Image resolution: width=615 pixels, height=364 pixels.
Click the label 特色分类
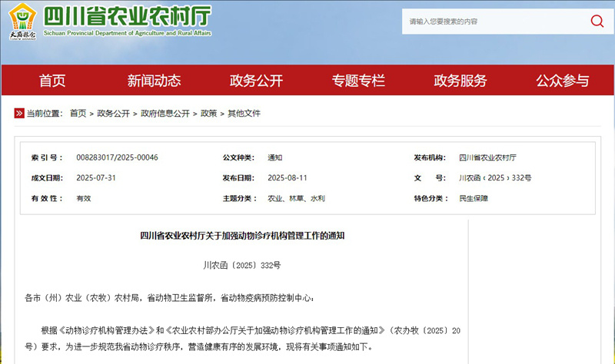[x=430, y=198]
